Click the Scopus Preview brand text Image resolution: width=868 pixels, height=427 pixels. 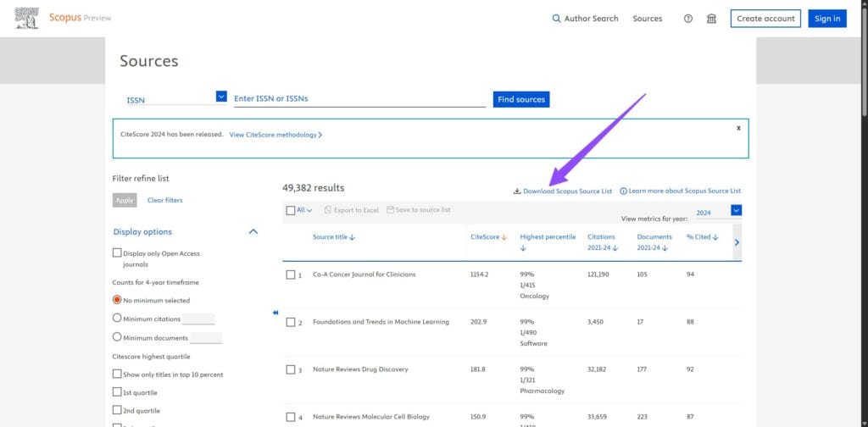80,18
